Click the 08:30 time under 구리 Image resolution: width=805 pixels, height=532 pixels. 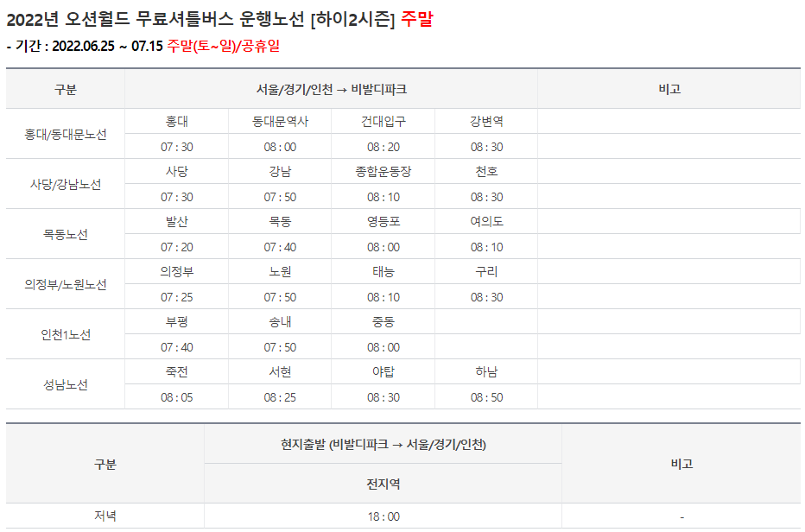tap(486, 297)
